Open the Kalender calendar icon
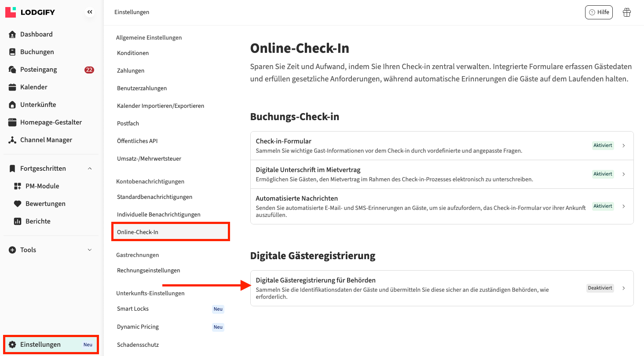644x356 pixels. coord(12,87)
